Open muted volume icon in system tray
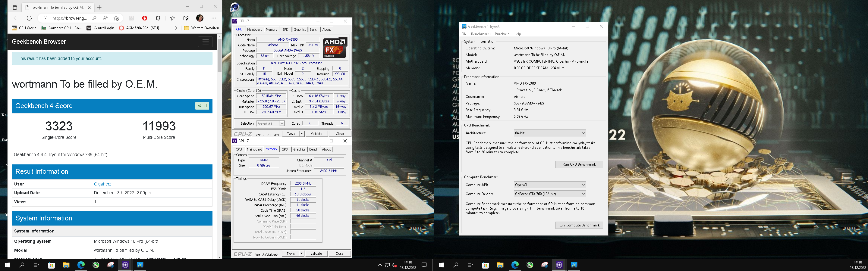Screen dimensions: 868x271 click(395, 265)
